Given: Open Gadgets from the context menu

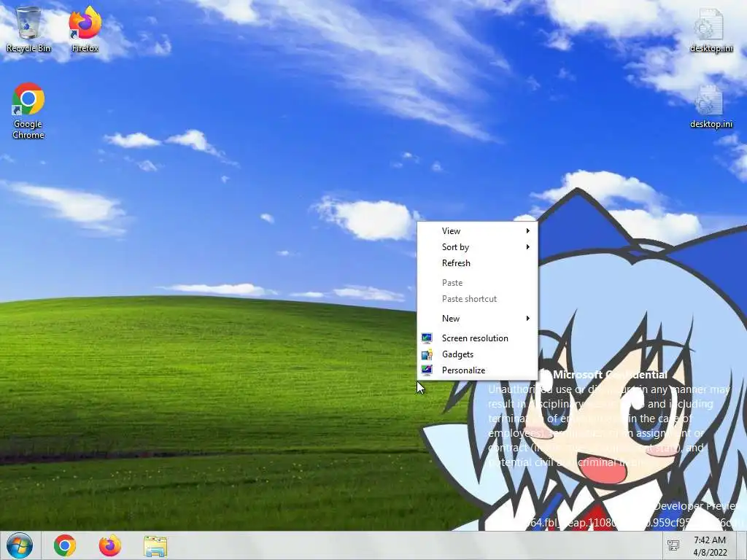Looking at the screenshot, I should pos(477,354).
